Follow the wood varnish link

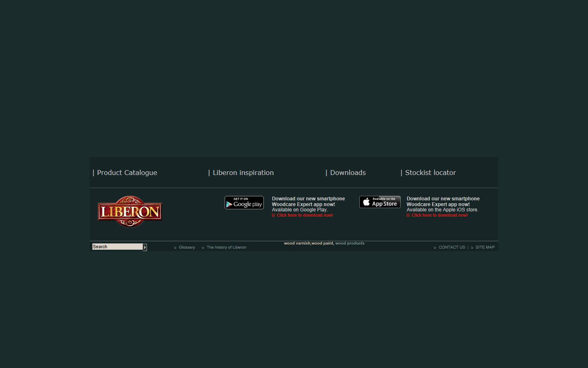pyautogui.click(x=297, y=243)
